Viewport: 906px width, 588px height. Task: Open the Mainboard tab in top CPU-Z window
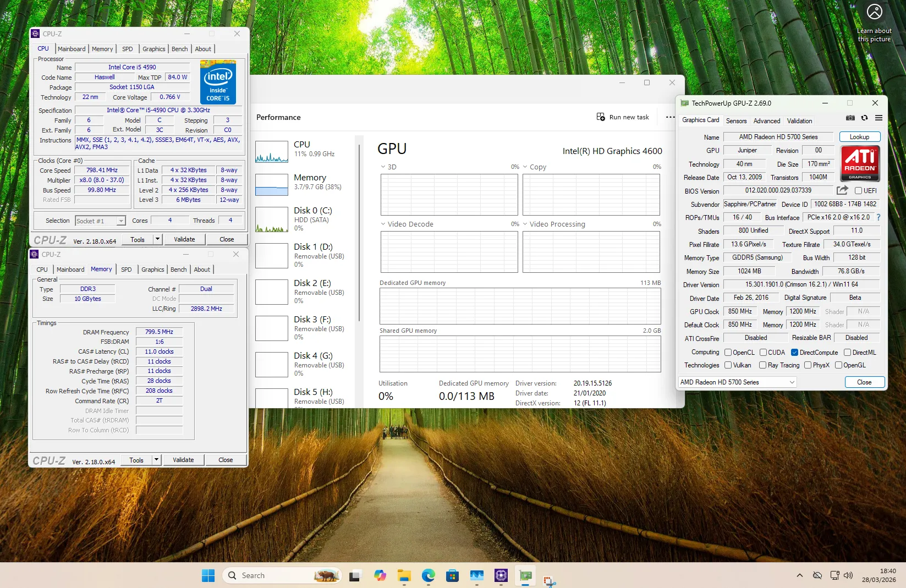click(x=72, y=49)
